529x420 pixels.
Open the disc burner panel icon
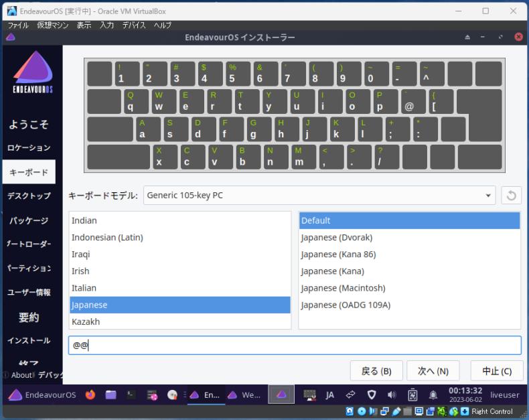(172, 395)
